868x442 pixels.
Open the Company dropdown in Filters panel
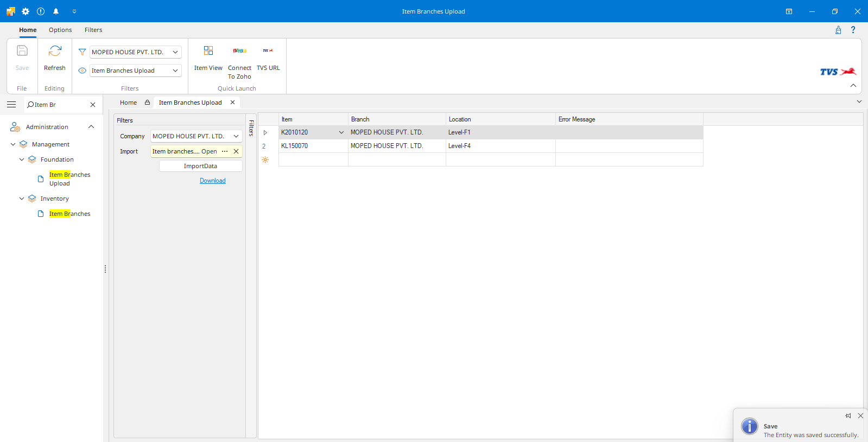[x=236, y=137]
